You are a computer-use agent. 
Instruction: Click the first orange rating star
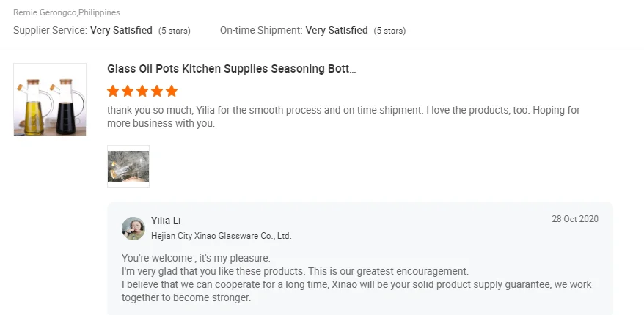[x=113, y=91]
